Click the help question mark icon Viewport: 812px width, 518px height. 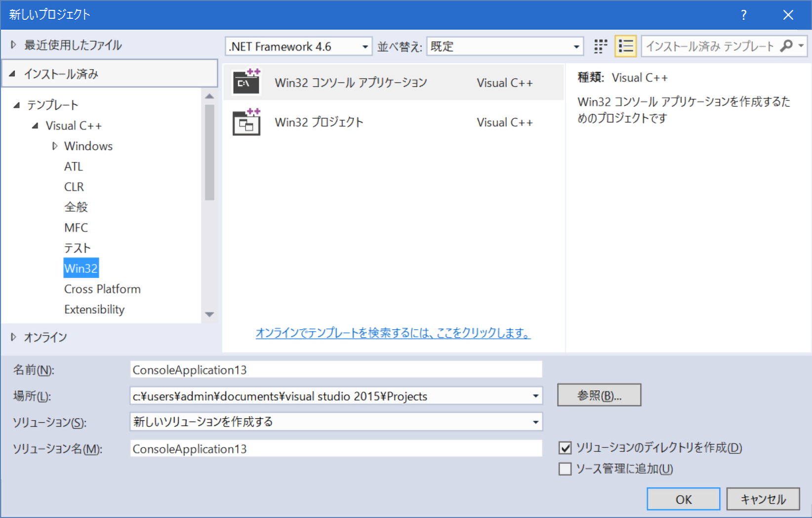coord(743,15)
